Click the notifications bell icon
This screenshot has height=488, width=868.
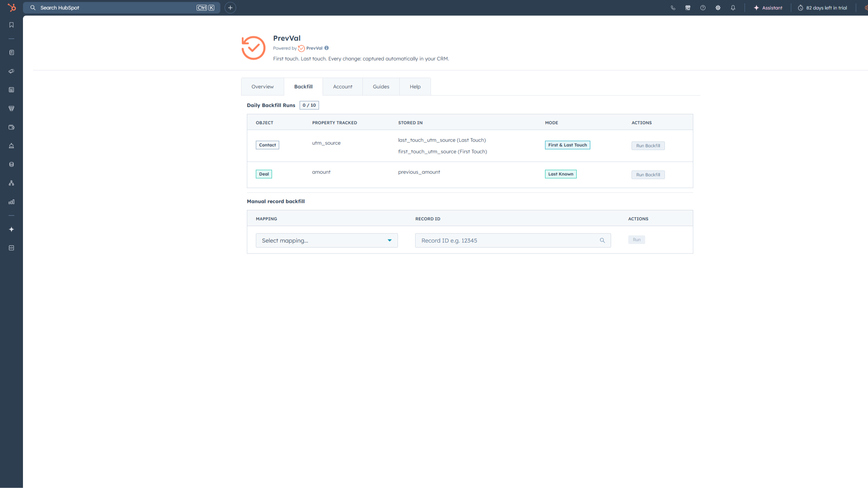point(733,8)
